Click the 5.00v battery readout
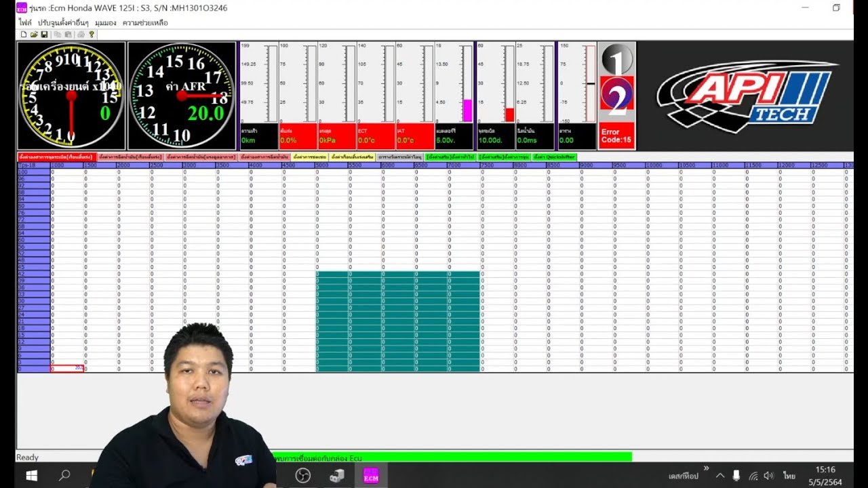 point(454,136)
